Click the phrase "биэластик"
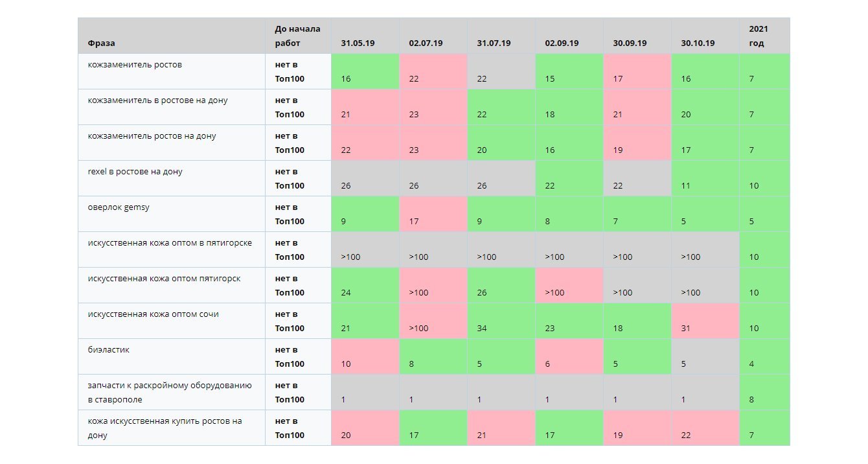868x464 pixels. (109, 350)
